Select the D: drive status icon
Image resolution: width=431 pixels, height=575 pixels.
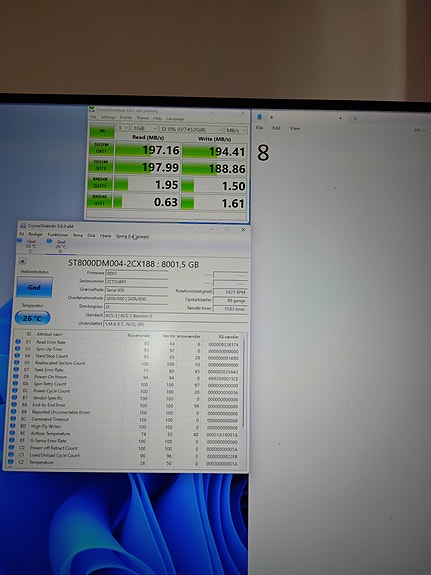[49, 241]
